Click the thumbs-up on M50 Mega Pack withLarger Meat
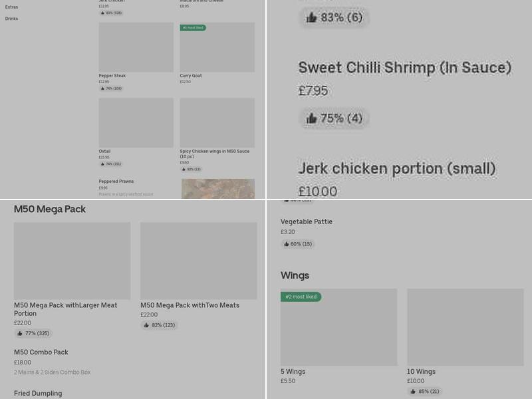Viewport: 532px width, 399px height. (x=33, y=333)
